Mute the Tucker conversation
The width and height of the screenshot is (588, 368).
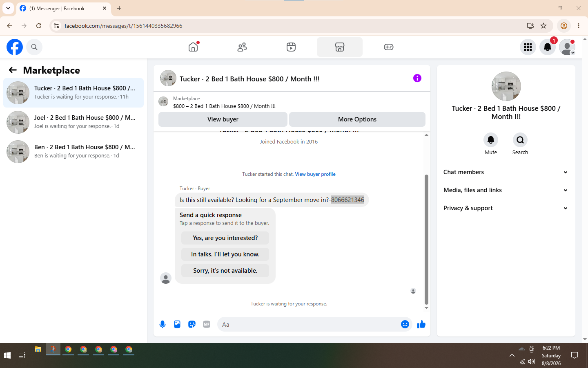tap(491, 140)
